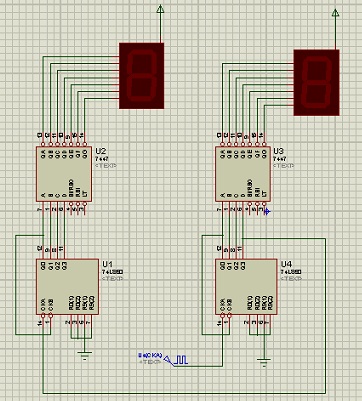Click the right seven-segment display
This screenshot has width=362, height=401.
coord(316,83)
